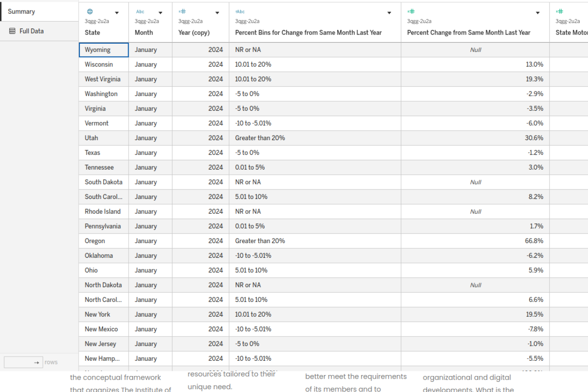This screenshot has height=392, width=588.
Task: Select the 19.3% percent change value
Action: pos(535,79)
